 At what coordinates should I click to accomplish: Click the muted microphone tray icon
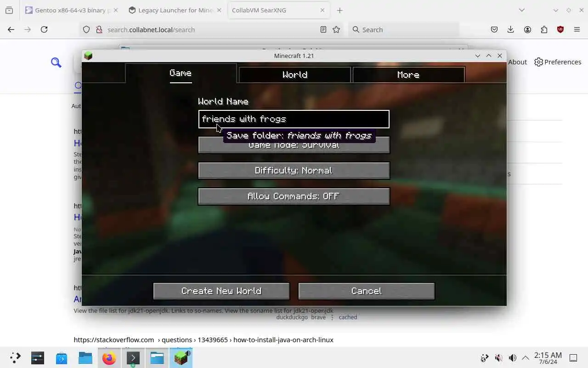tap(498, 358)
